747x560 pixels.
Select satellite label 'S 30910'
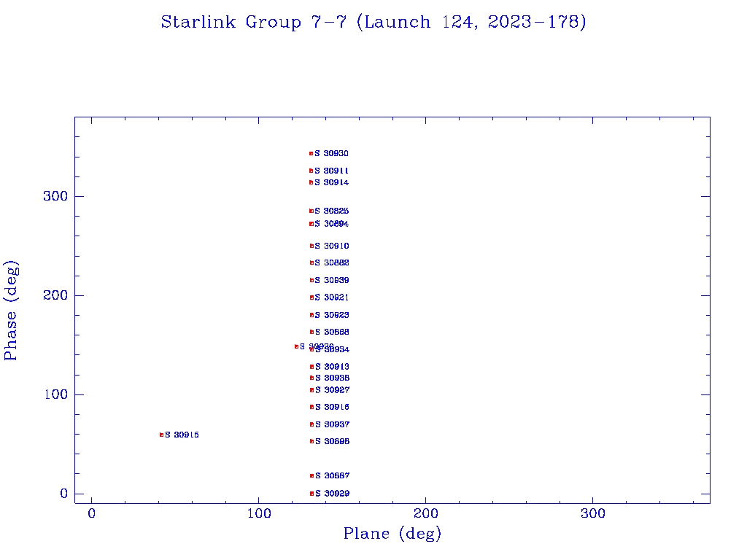(x=332, y=246)
